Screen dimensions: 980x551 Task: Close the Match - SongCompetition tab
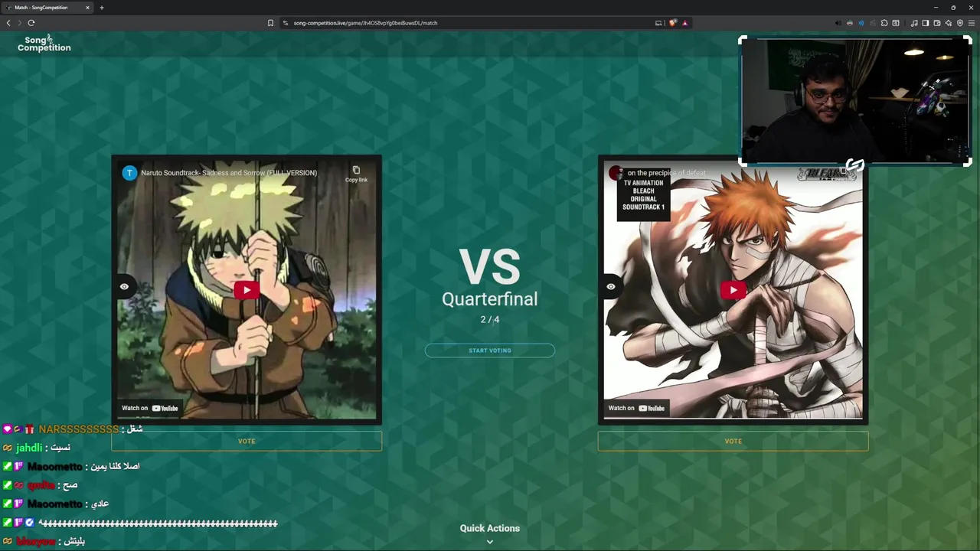click(x=87, y=8)
